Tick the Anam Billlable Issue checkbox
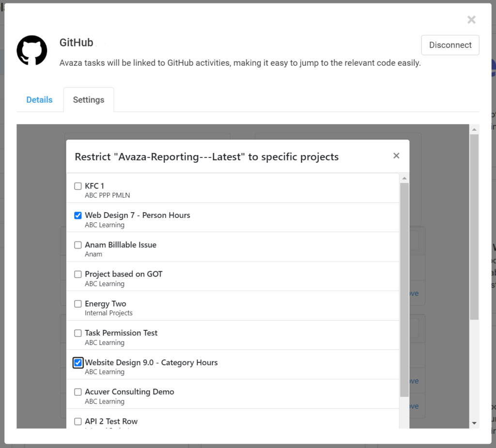This screenshot has width=496, height=448. [78, 245]
